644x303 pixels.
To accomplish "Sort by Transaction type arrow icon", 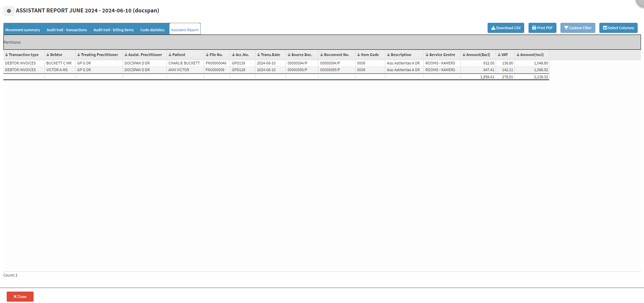I will (6, 55).
